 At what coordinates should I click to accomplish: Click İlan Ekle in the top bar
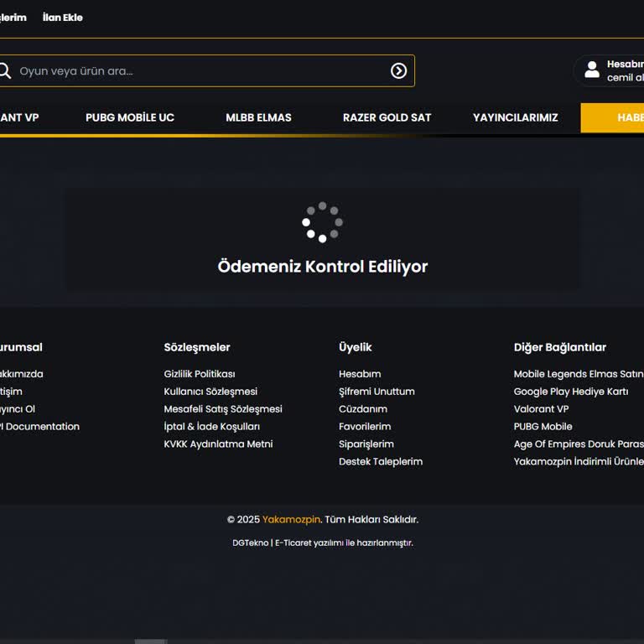(x=63, y=18)
